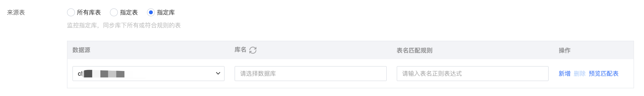Click the 数据源 column header

coord(81,50)
